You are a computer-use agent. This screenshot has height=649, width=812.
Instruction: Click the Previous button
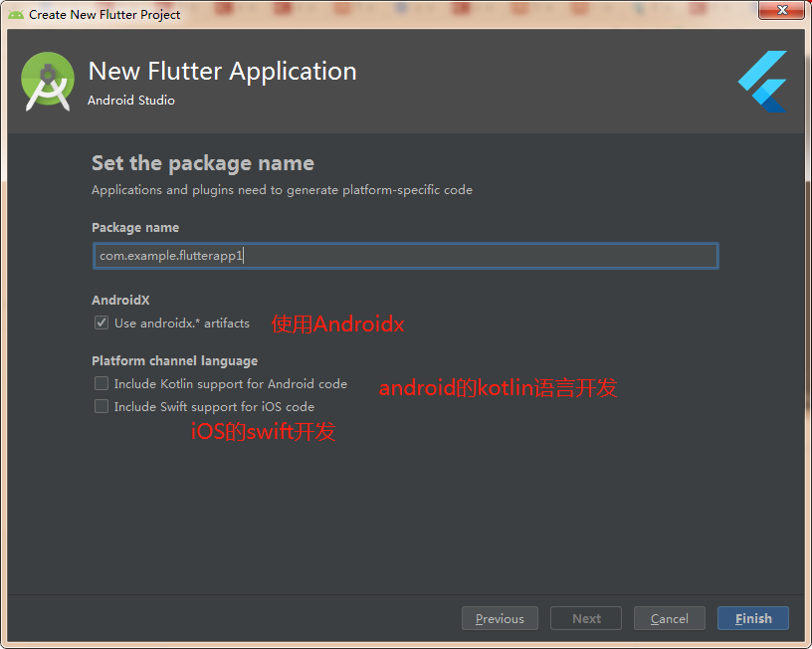[500, 618]
